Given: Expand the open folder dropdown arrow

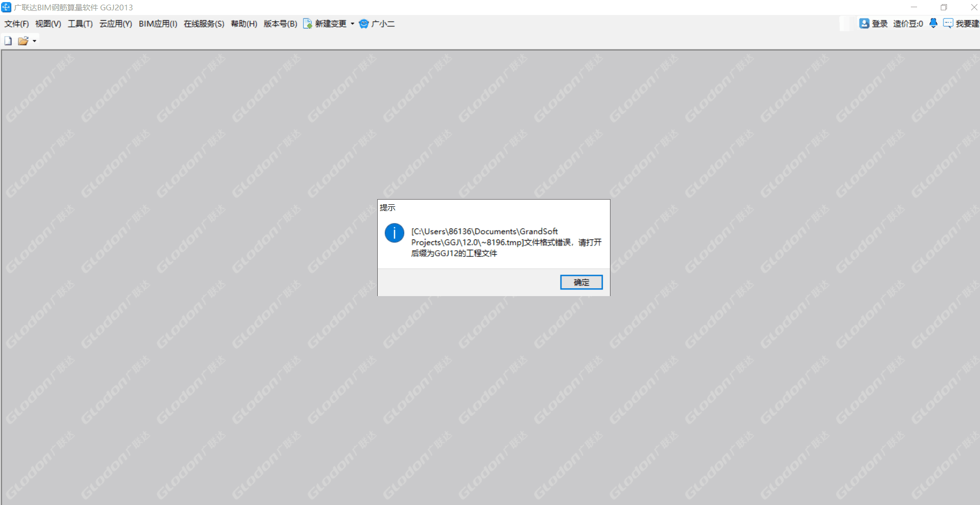Looking at the screenshot, I should tap(35, 41).
